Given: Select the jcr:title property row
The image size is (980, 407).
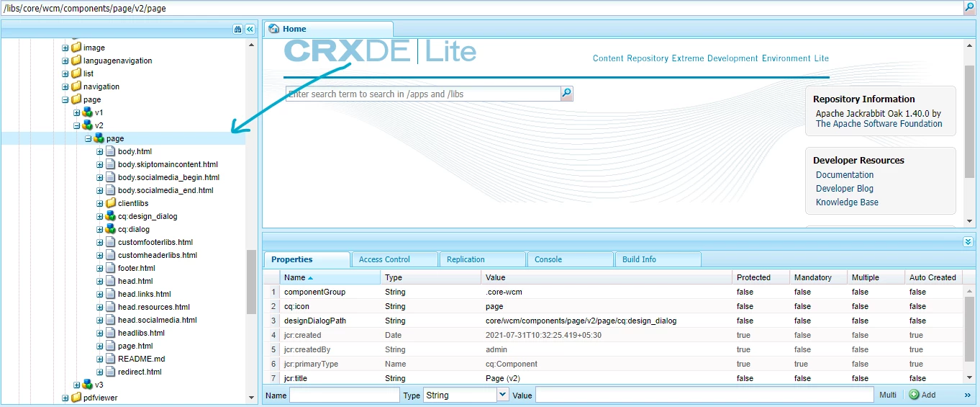Looking at the screenshot, I should point(612,378).
